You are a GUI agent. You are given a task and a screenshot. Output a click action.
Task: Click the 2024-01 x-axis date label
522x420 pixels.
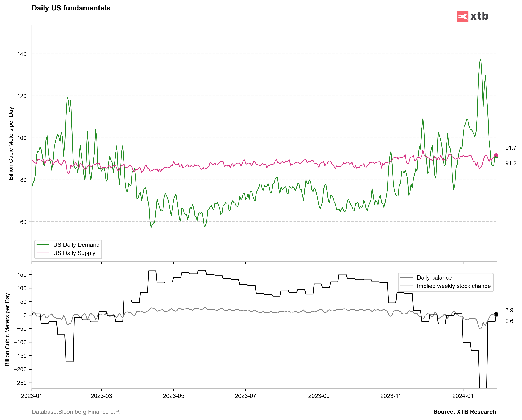pyautogui.click(x=463, y=396)
